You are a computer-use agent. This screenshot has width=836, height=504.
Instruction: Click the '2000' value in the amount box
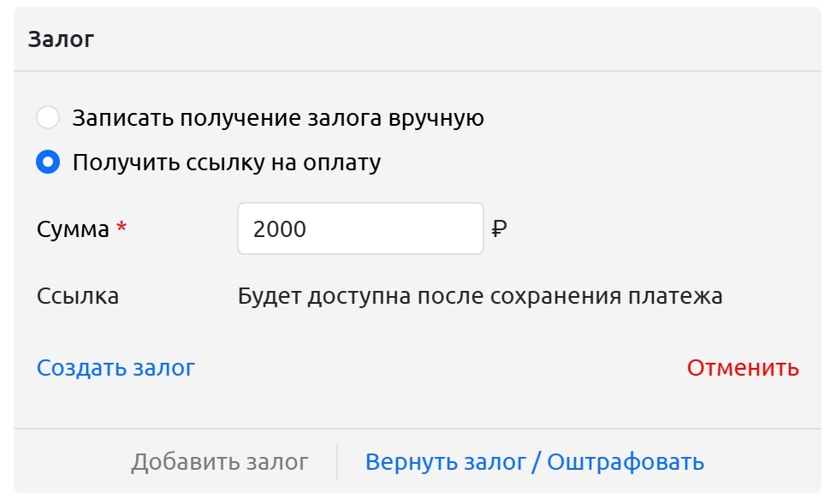[x=280, y=229]
